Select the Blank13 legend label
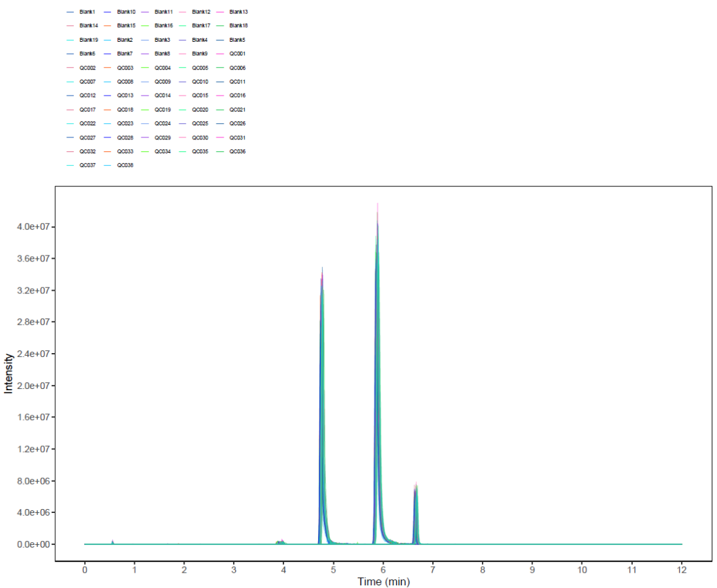The width and height of the screenshot is (717, 588). [238, 12]
